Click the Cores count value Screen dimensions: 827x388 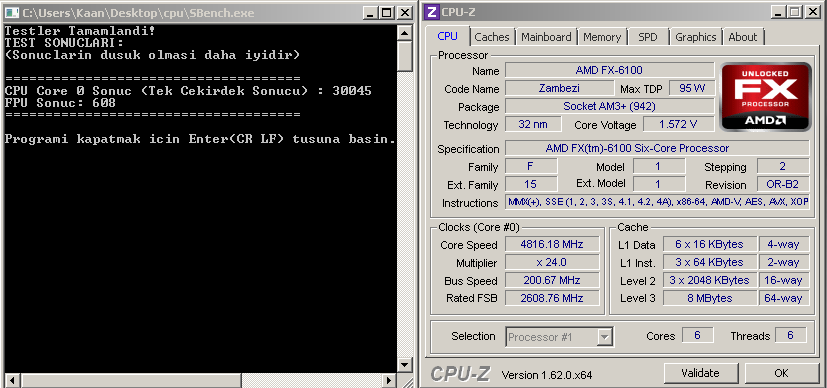tap(697, 335)
